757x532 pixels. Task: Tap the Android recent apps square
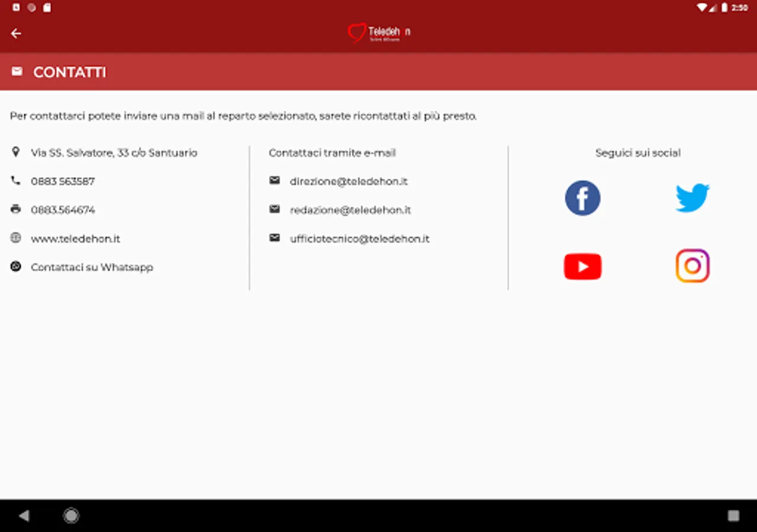tap(733, 516)
